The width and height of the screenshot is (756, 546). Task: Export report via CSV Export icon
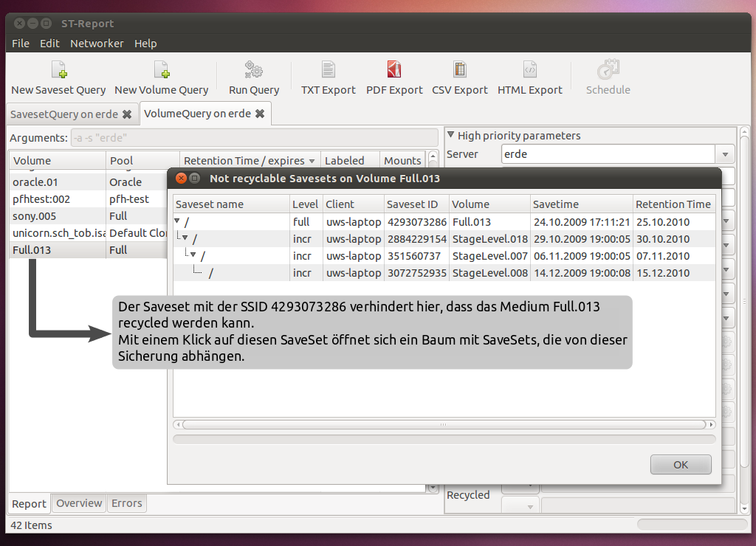459,70
